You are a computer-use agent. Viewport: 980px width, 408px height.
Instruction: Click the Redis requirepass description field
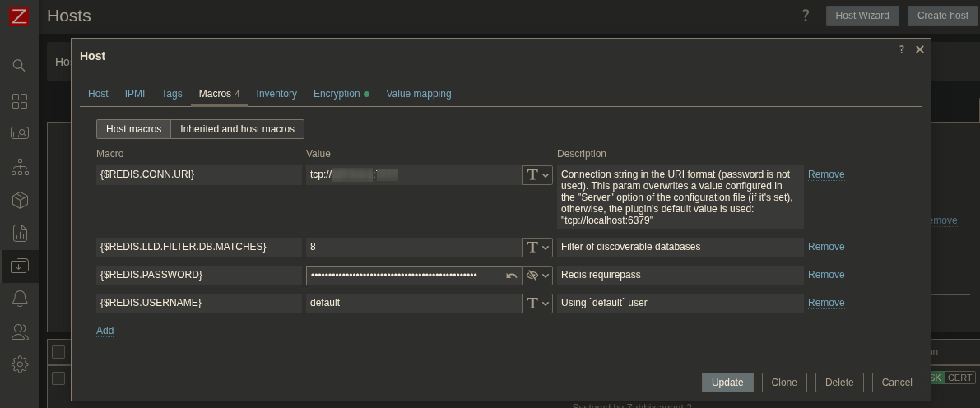pyautogui.click(x=680, y=276)
